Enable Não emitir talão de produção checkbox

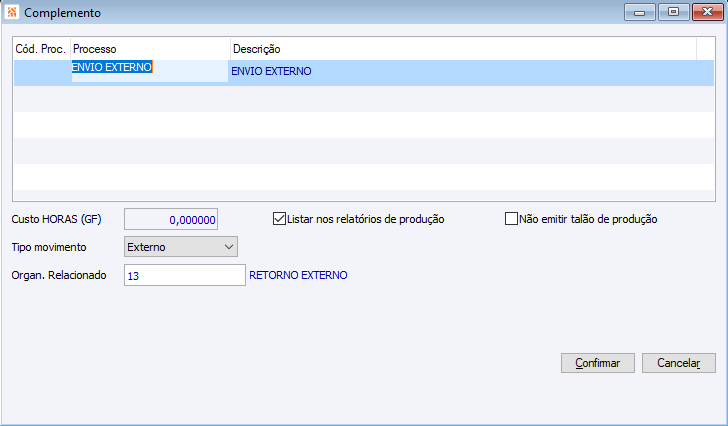[x=511, y=219]
